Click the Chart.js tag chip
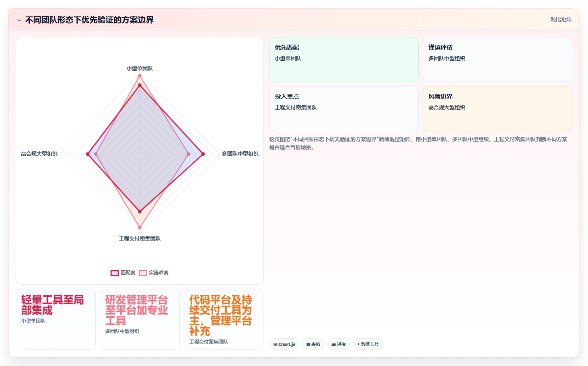This screenshot has height=366, width=588. (x=284, y=344)
